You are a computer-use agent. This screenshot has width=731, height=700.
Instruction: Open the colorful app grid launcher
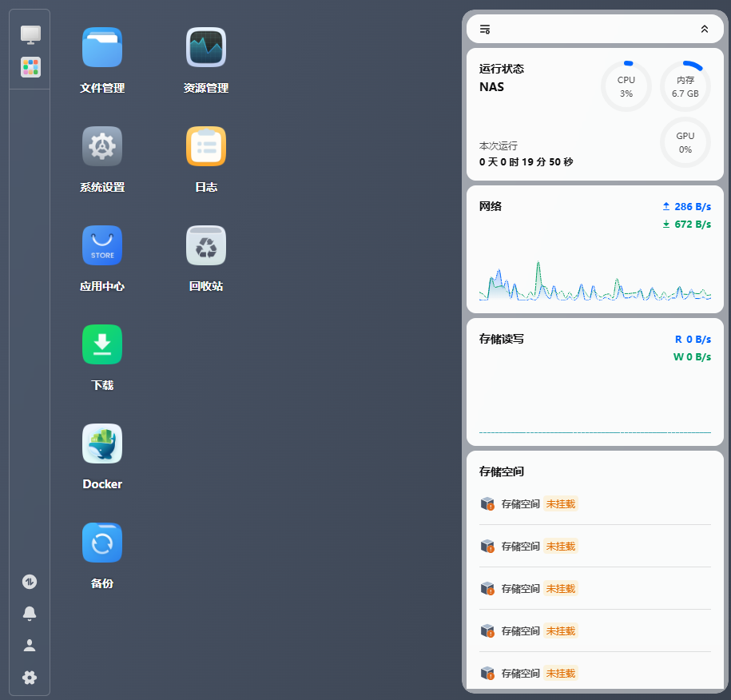pyautogui.click(x=30, y=67)
